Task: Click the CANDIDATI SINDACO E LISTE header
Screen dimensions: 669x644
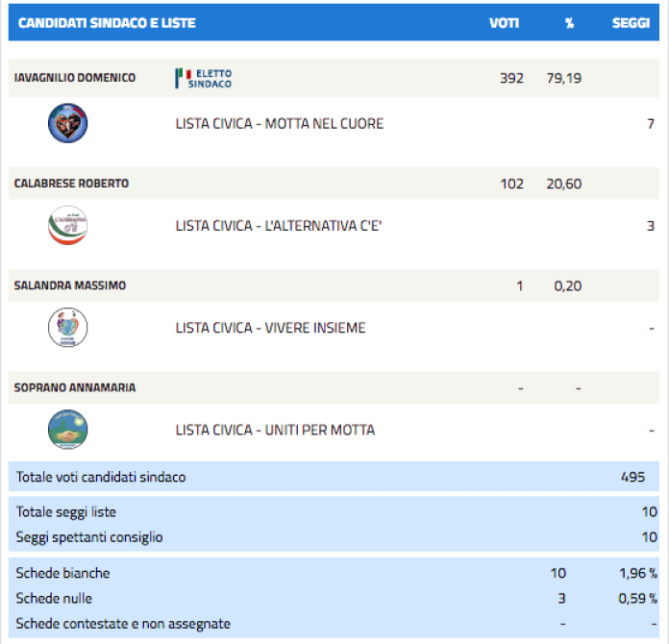Action: pyautogui.click(x=107, y=23)
